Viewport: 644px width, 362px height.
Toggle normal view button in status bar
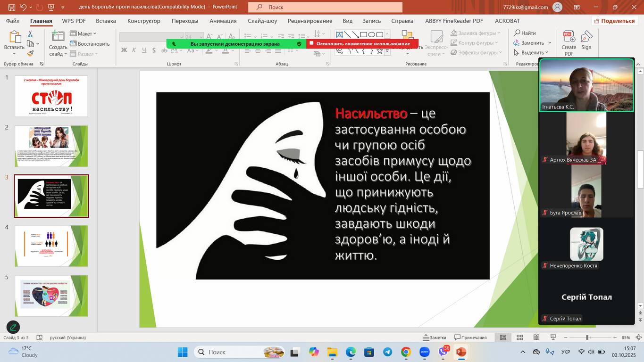point(503,337)
